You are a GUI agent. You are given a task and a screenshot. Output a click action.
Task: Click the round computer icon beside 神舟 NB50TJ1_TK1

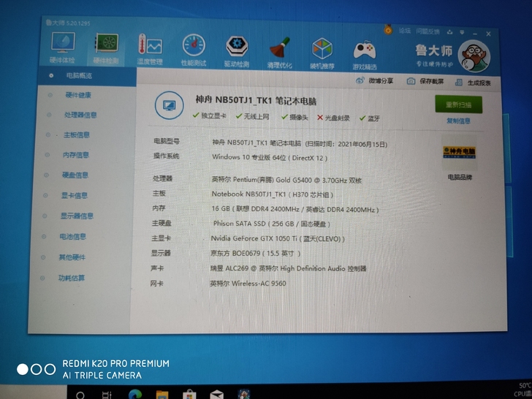point(170,105)
